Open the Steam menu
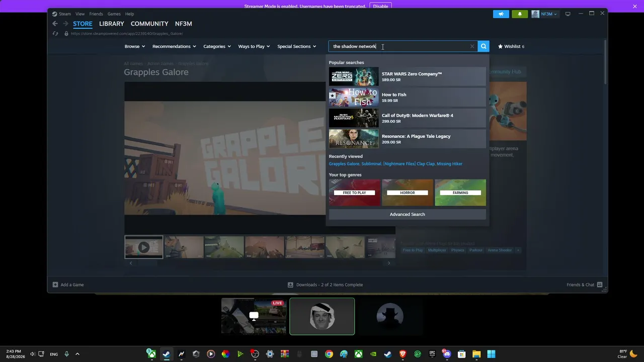644x362 pixels. (65, 14)
